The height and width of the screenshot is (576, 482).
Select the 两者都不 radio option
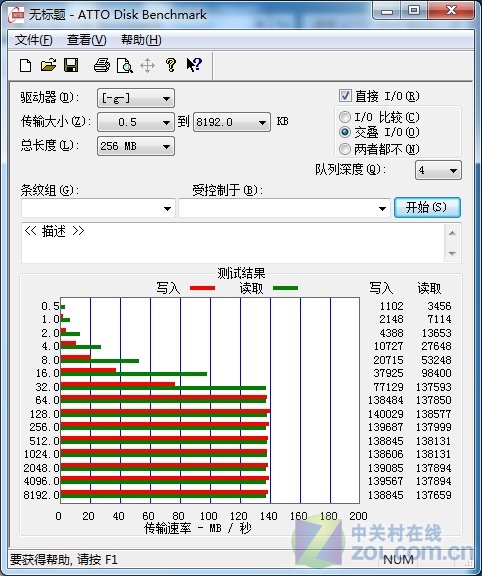point(345,149)
